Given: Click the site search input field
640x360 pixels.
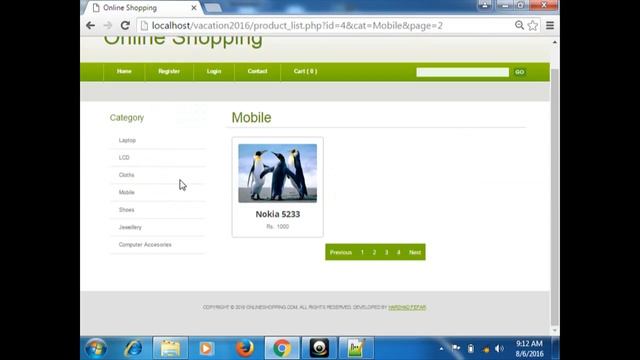Looking at the screenshot, I should click(462, 72).
